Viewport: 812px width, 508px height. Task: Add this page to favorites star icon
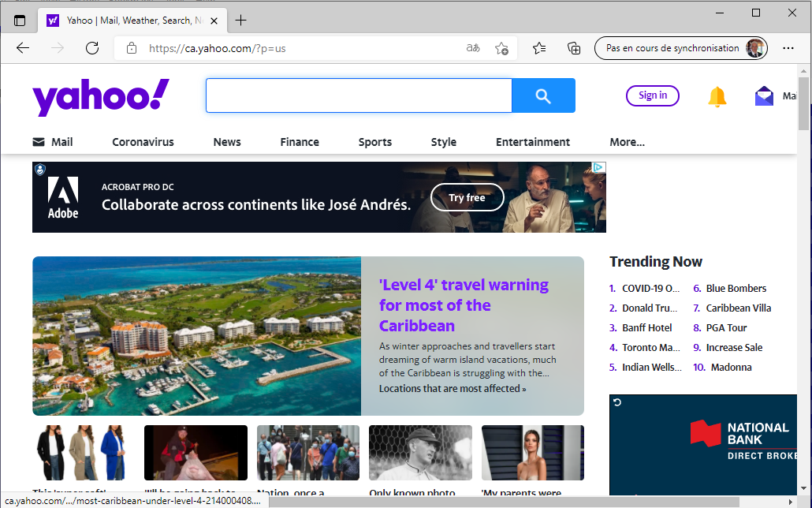pos(501,48)
